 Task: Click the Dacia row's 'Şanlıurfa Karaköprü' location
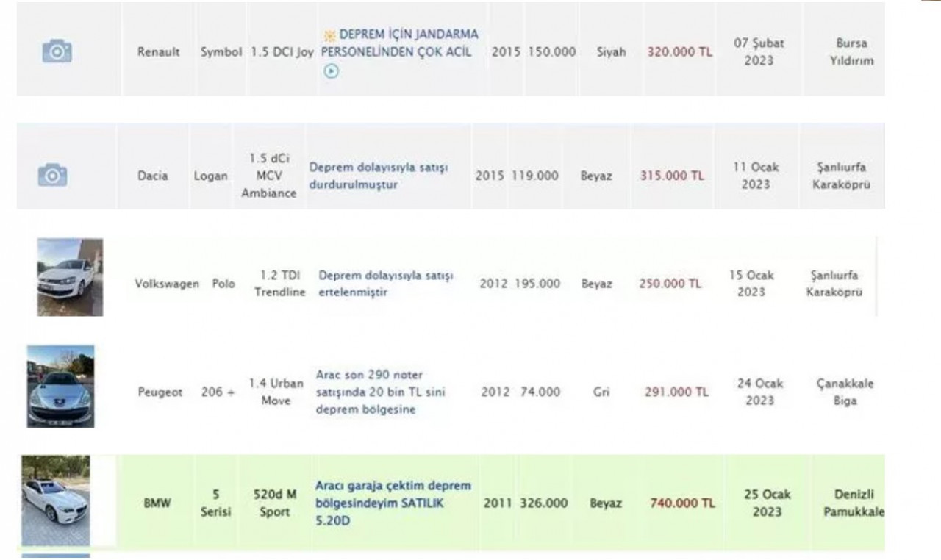(x=842, y=176)
